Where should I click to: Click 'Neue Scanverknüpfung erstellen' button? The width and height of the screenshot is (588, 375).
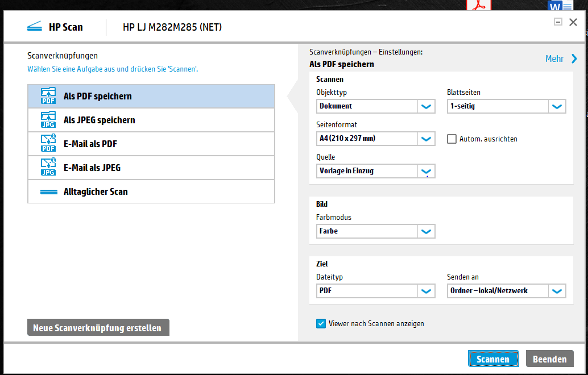coord(98,327)
